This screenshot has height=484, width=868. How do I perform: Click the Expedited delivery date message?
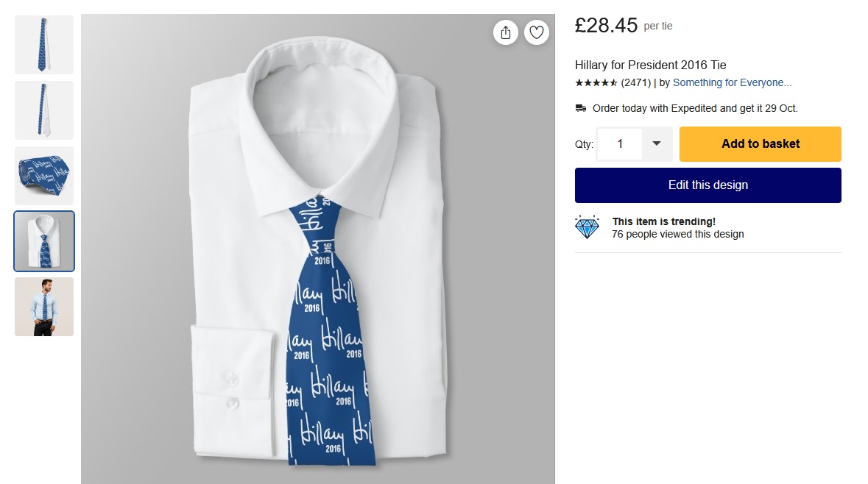coord(695,108)
